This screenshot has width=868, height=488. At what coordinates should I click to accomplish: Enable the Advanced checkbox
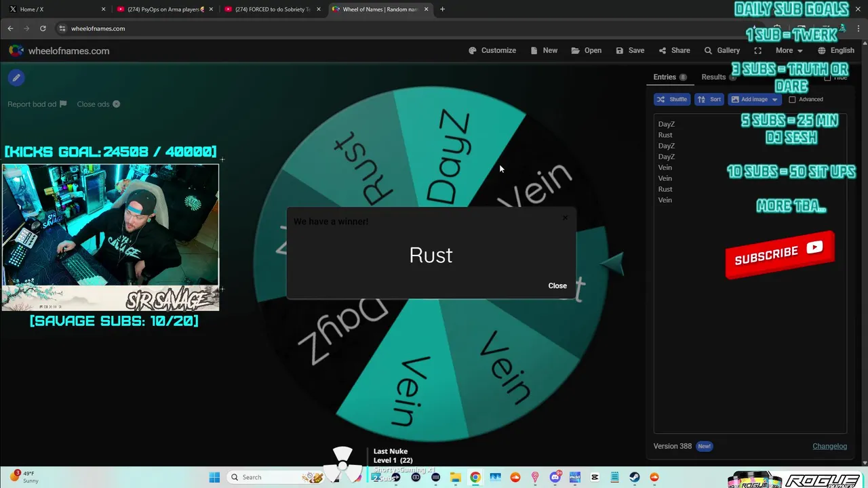(x=792, y=100)
